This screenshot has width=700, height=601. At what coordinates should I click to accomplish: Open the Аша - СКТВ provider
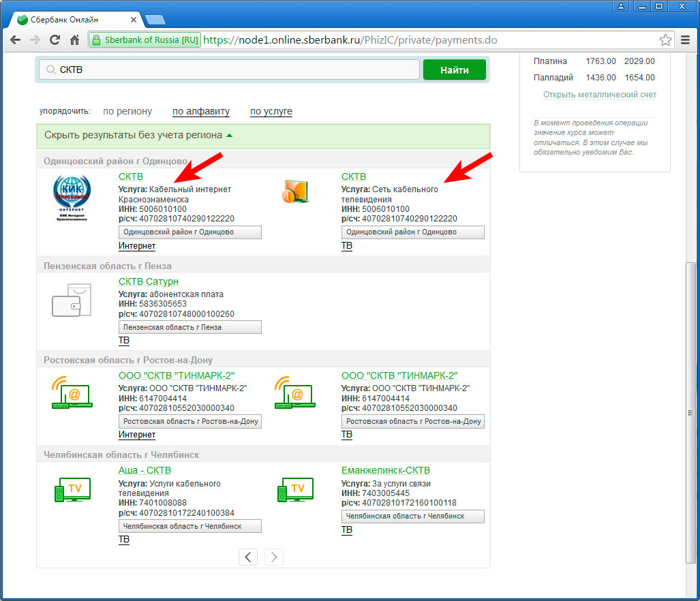coord(144,470)
